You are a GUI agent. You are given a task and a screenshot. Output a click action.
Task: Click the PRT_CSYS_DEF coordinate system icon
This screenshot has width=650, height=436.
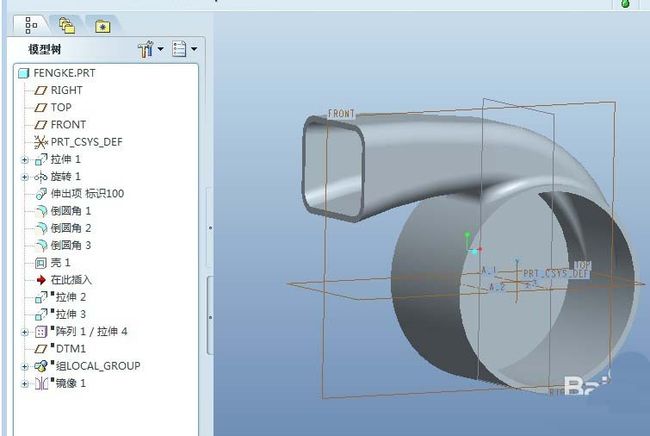click(x=41, y=142)
